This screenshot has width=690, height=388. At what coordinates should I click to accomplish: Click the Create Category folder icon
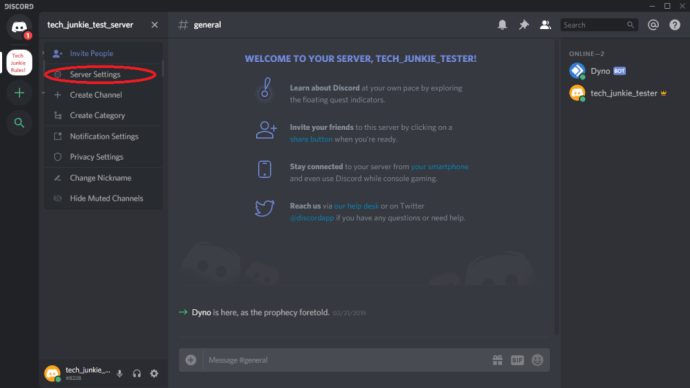coord(58,115)
